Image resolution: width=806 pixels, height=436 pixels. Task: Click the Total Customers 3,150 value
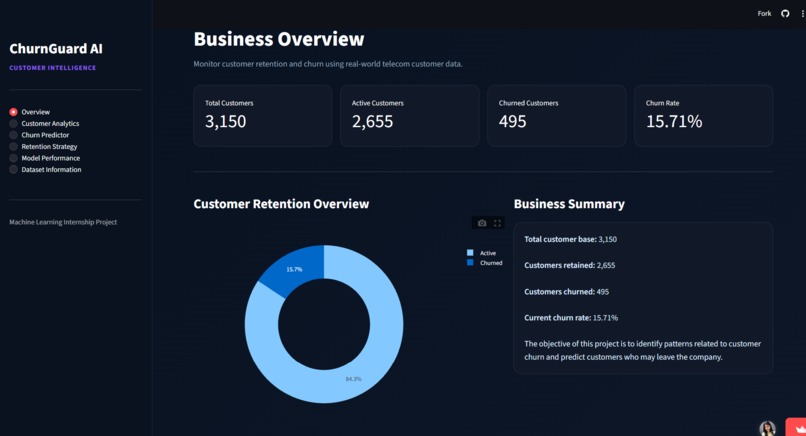click(x=226, y=121)
